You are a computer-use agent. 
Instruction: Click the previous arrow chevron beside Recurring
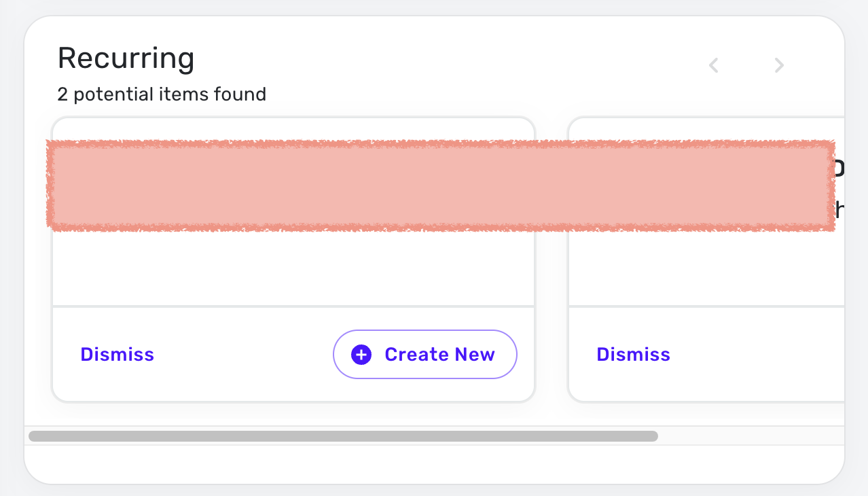tap(713, 65)
